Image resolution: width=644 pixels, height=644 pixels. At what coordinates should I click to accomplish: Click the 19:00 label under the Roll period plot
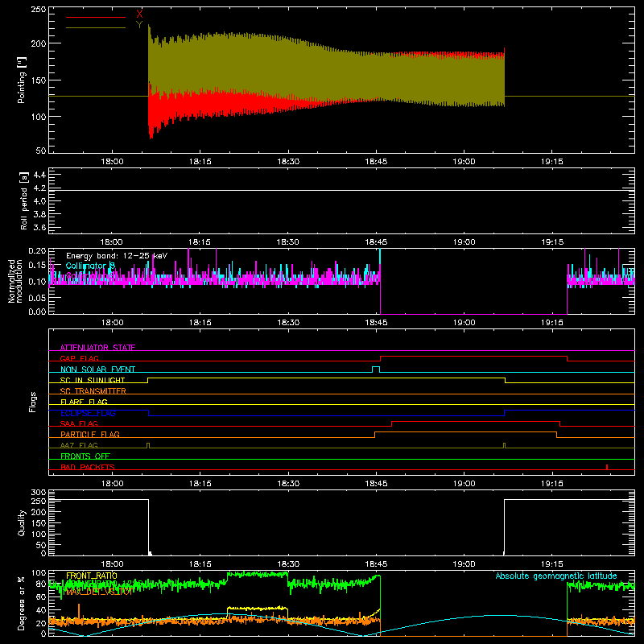click(464, 242)
